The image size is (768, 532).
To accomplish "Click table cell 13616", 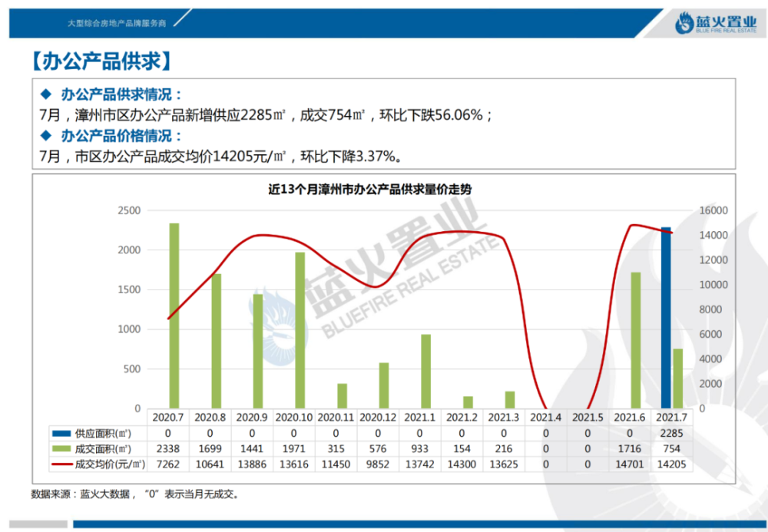I will 294,464.
